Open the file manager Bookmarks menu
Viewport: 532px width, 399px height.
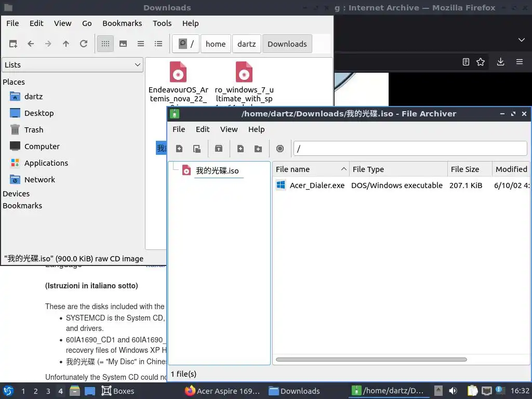coord(122,23)
